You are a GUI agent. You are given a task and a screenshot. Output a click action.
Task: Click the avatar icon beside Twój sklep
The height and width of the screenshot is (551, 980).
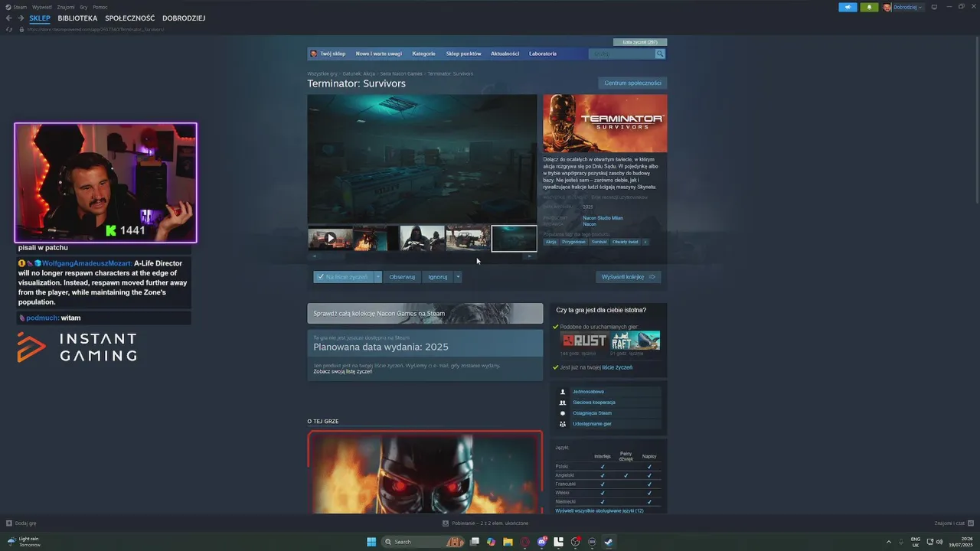pyautogui.click(x=314, y=54)
